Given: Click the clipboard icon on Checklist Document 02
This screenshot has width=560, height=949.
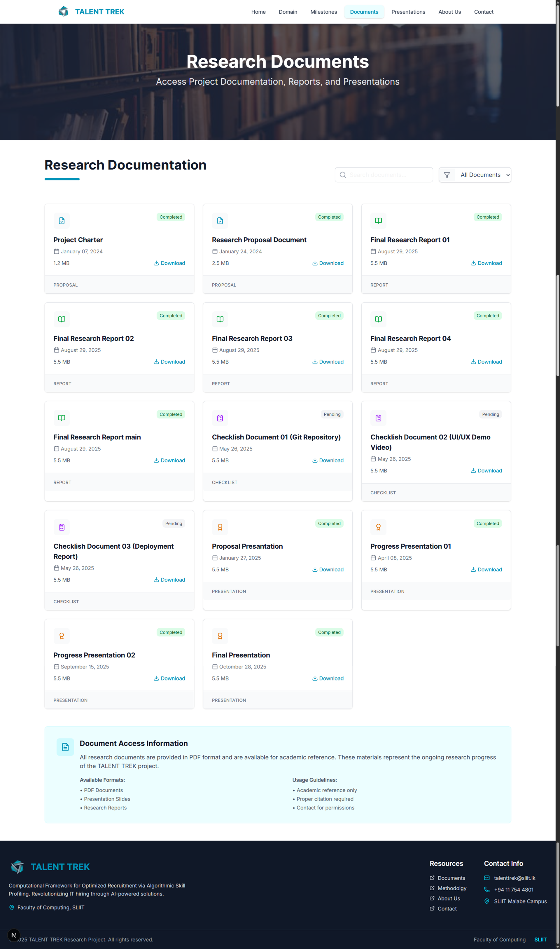Looking at the screenshot, I should [x=378, y=418].
